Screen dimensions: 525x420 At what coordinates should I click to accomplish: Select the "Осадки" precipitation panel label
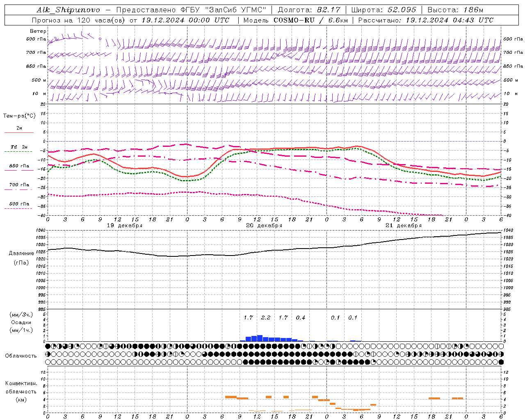point(21,322)
